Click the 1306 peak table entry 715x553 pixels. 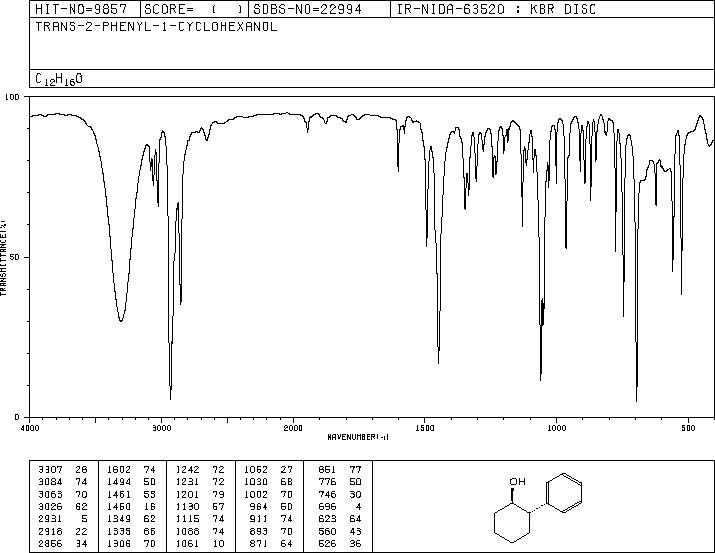131,543
